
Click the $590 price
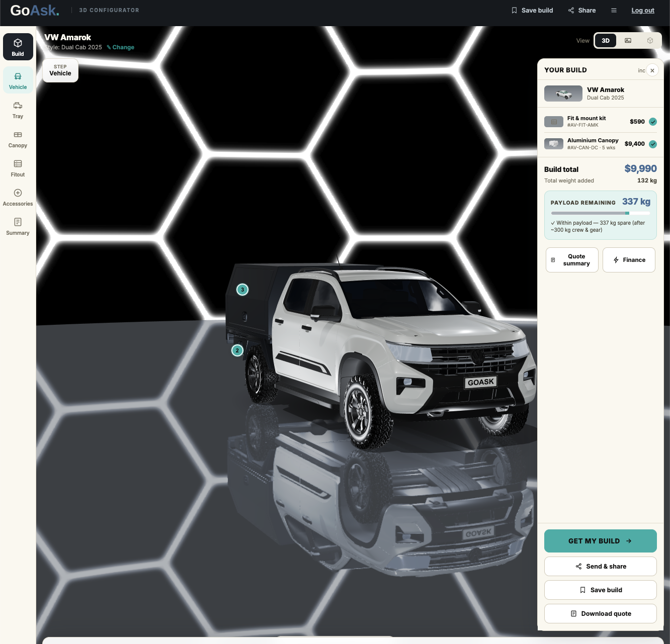(x=637, y=122)
